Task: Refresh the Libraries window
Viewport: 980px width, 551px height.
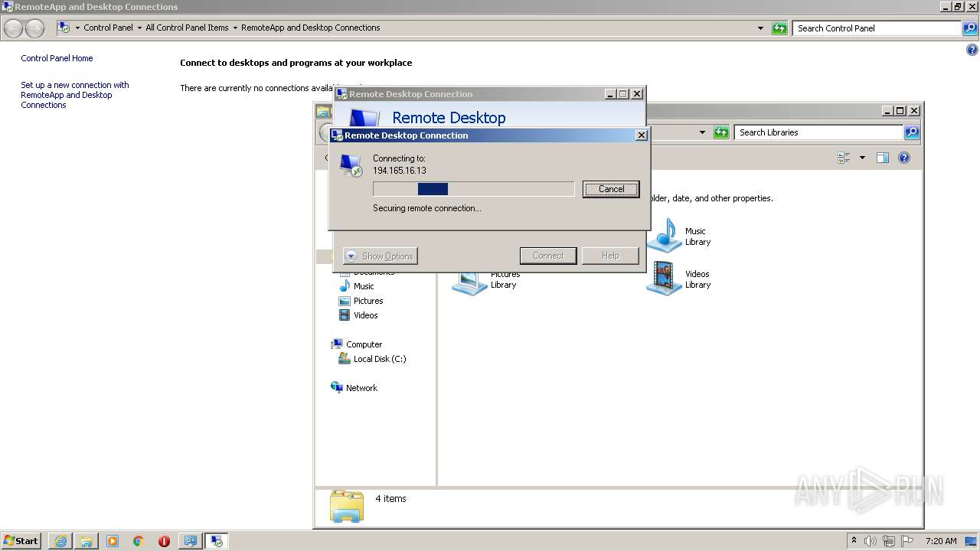Action: [x=721, y=132]
